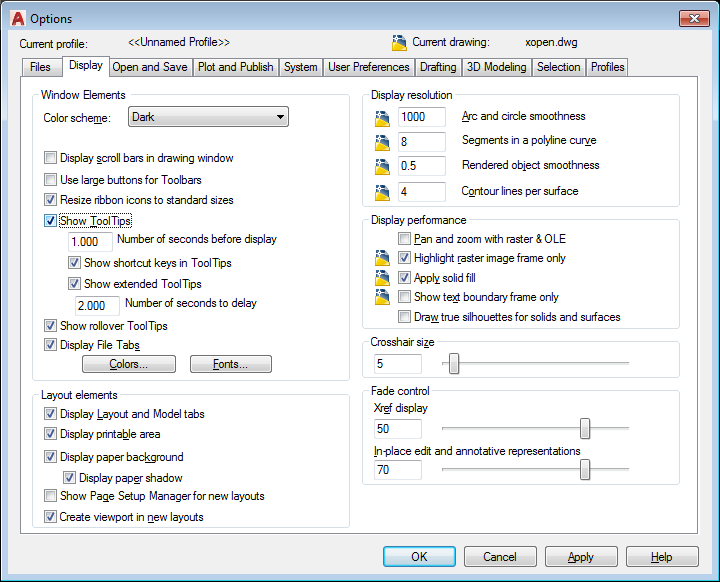The height and width of the screenshot is (582, 720).
Task: Click drawing icon beside Contour lines per surface
Action: tap(380, 192)
